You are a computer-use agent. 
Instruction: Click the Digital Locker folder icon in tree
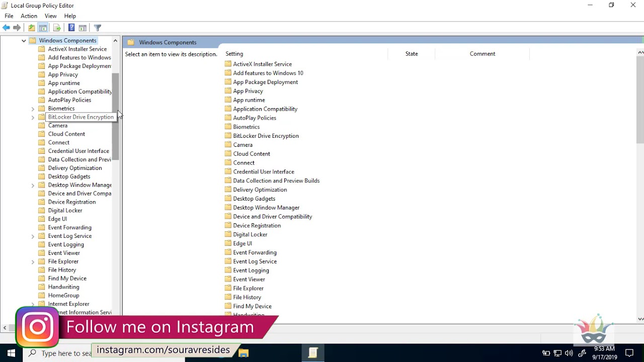[x=42, y=210]
